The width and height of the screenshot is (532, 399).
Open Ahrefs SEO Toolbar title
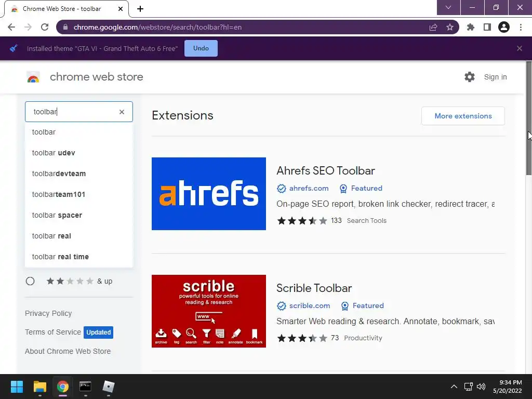click(x=325, y=170)
